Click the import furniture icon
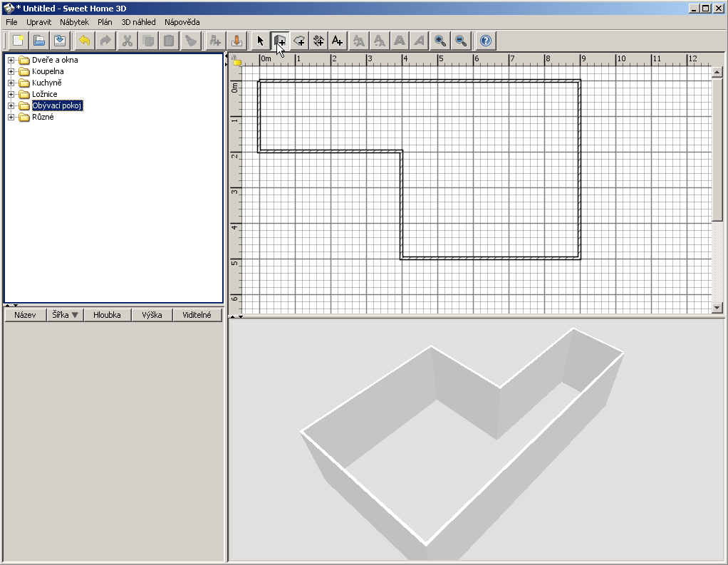Image resolution: width=728 pixels, height=565 pixels. 236,41
